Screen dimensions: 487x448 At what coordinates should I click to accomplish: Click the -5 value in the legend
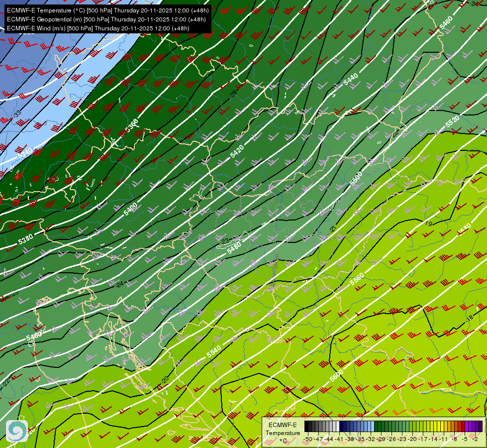pyautogui.click(x=465, y=439)
